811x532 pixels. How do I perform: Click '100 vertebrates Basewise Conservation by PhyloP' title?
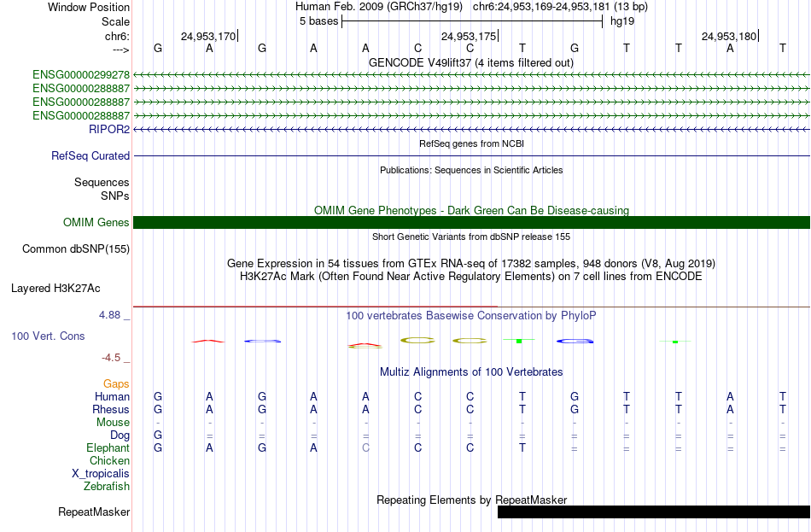[471, 316]
